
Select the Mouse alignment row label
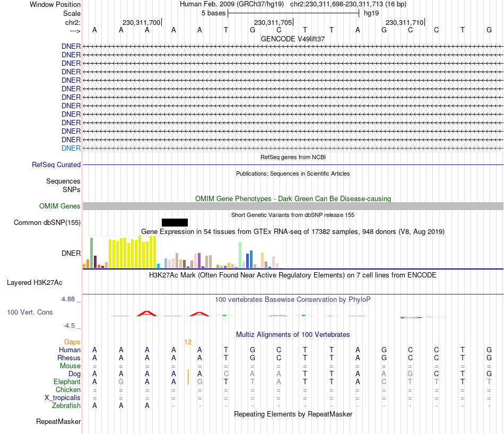click(x=70, y=366)
